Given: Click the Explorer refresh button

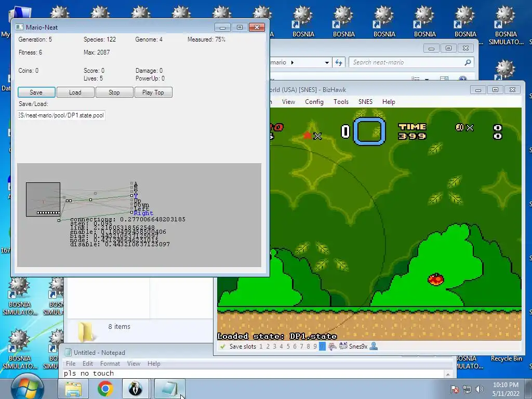Looking at the screenshot, I should click(339, 62).
